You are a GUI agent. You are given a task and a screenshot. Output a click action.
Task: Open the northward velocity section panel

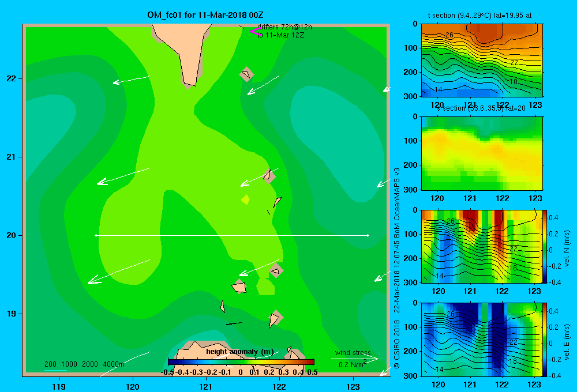coord(482,246)
